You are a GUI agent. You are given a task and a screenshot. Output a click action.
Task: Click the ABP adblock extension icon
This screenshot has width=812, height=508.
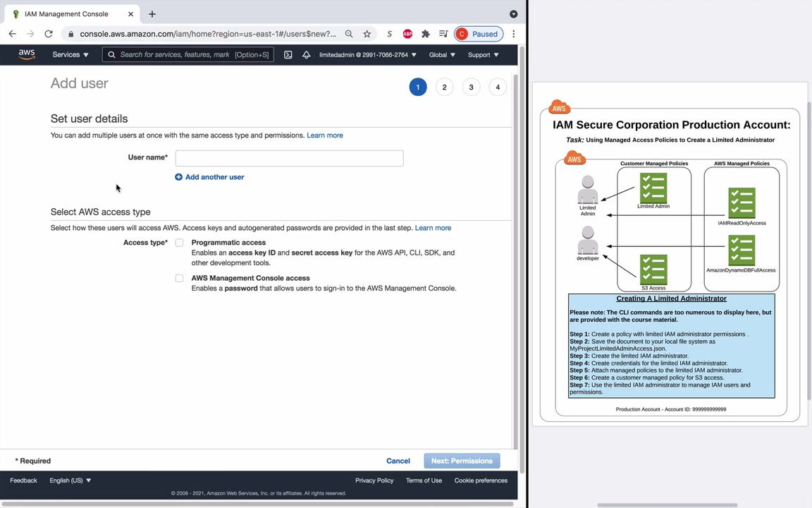click(x=407, y=34)
